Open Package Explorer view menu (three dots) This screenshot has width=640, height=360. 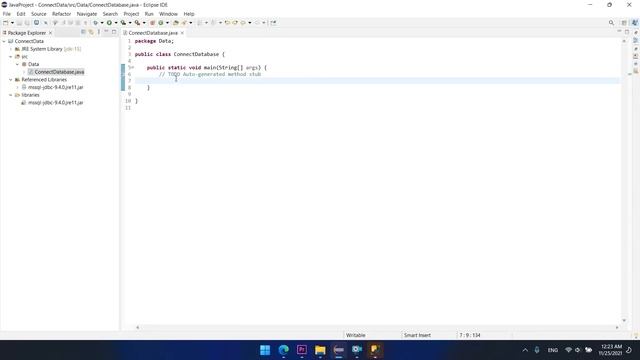tap(99, 32)
